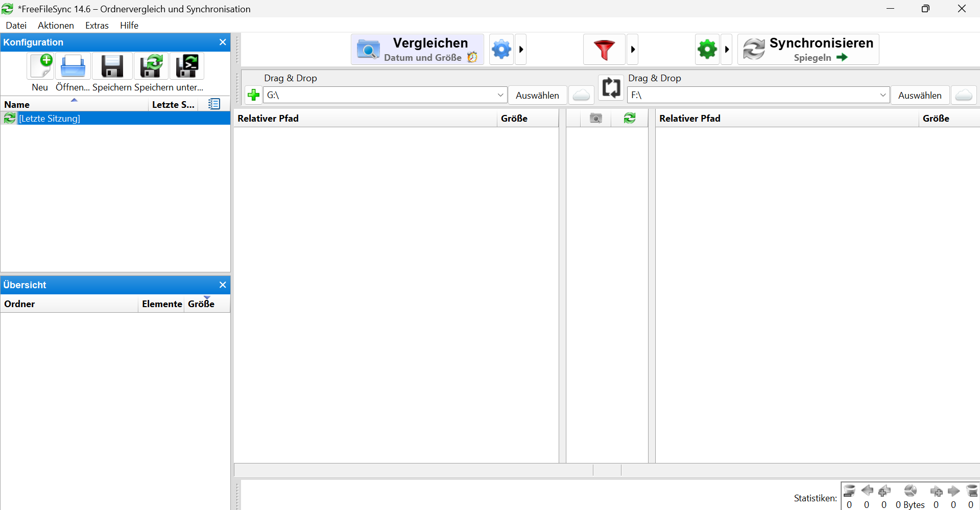This screenshot has height=510, width=980.
Task: Click the rightmost statistics icon in the status bar
Action: coord(972,491)
